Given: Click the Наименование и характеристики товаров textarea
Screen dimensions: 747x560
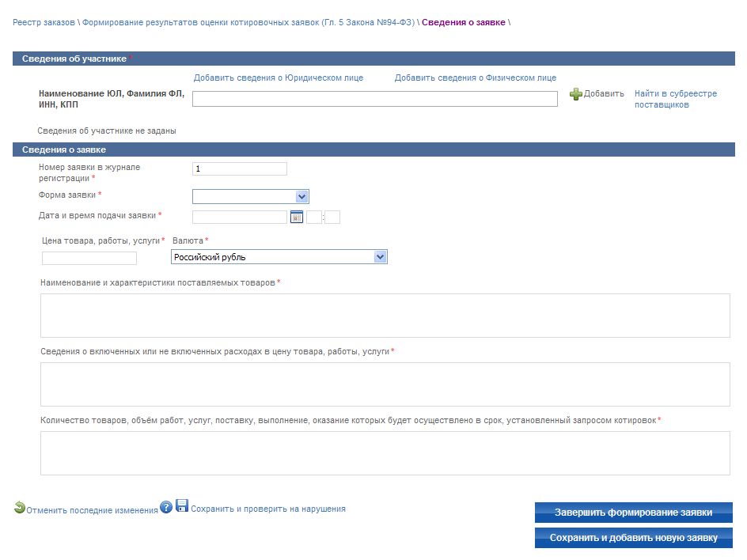Looking at the screenshot, I should click(x=385, y=316).
